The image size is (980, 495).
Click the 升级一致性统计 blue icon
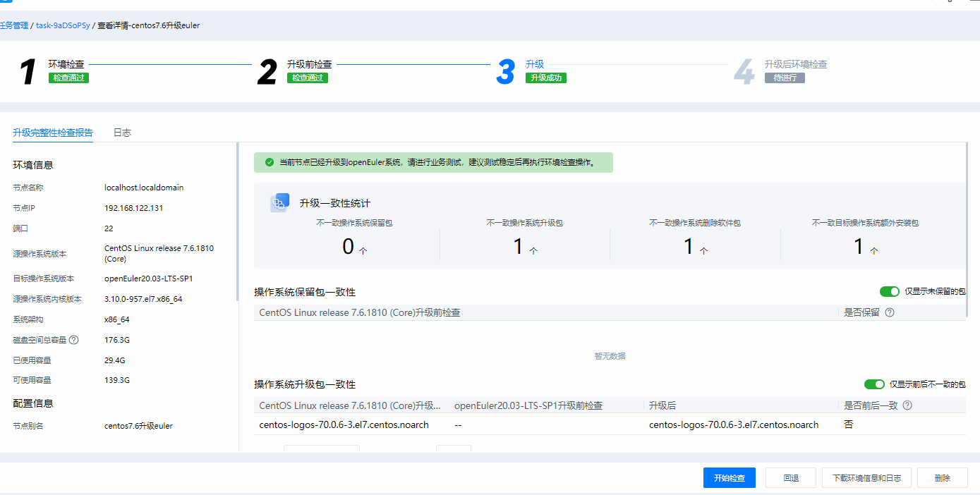279,203
